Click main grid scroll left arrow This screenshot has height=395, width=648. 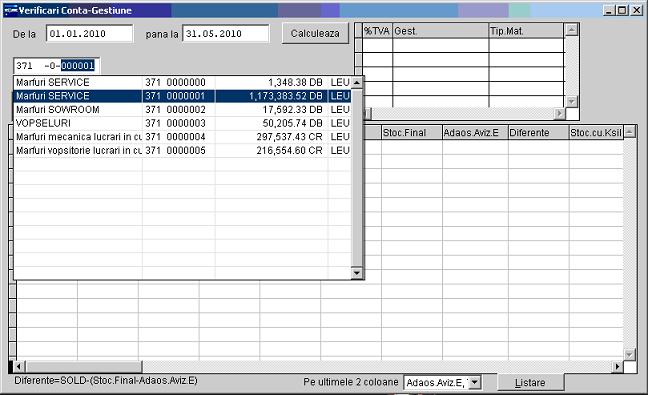pyautogui.click(x=19, y=366)
